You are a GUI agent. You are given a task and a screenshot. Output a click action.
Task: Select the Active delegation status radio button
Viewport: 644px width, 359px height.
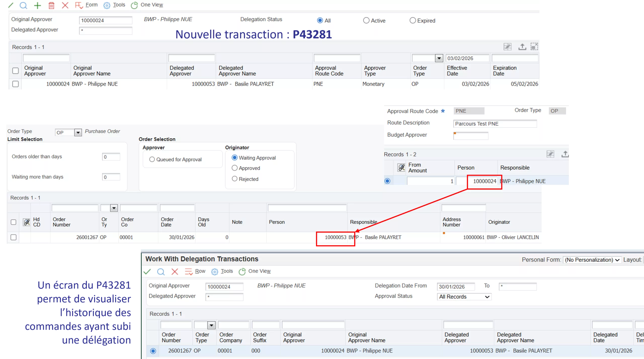coord(366,20)
